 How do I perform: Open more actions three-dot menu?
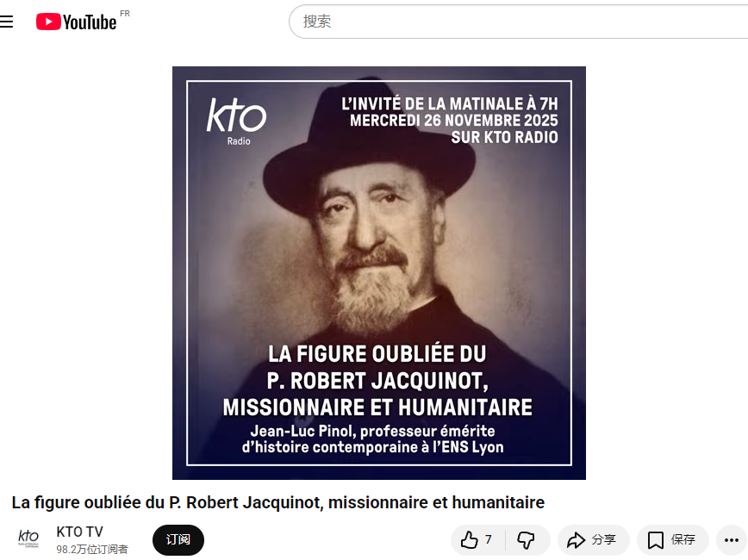click(x=732, y=540)
